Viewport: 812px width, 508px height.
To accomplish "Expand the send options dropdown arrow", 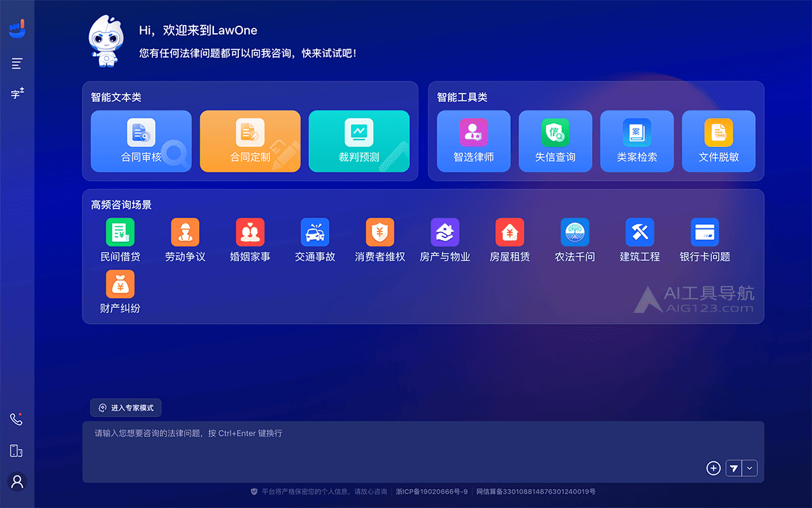I will 750,468.
